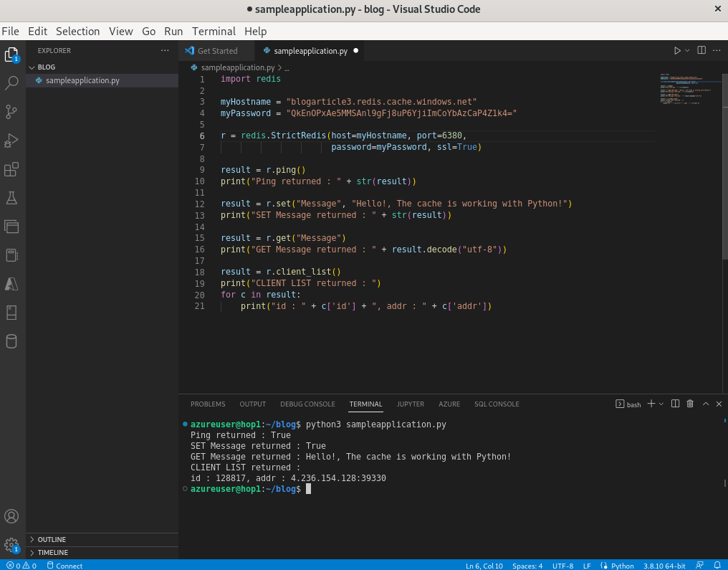This screenshot has width=728, height=570.
Task: Create a new terminal with plus icon
Action: tap(651, 404)
